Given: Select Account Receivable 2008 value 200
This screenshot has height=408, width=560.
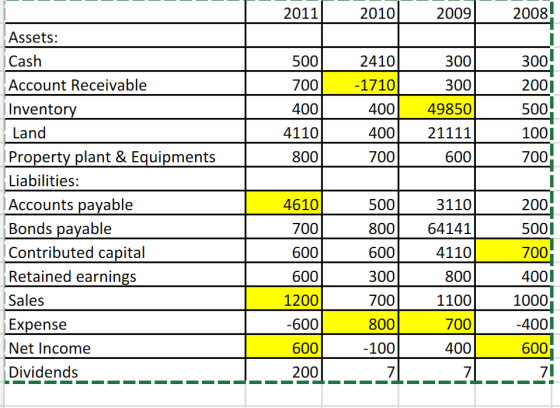Looking at the screenshot, I should 513,83.
